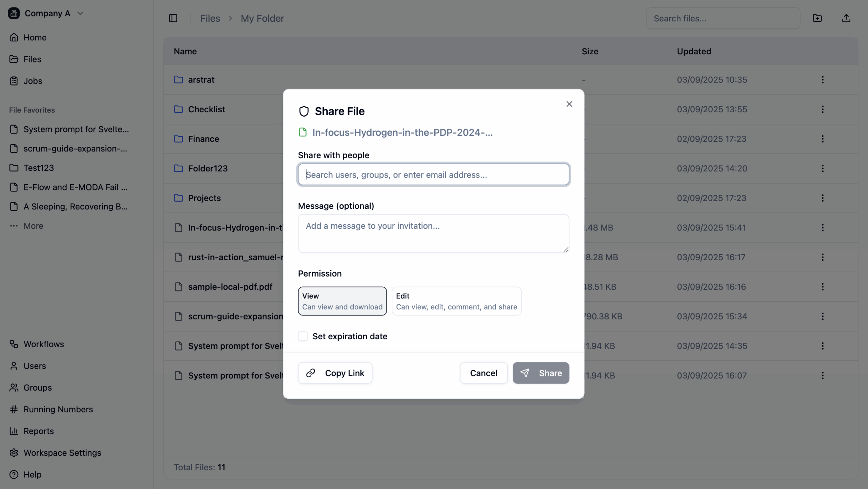Click the Share with people search field
The height and width of the screenshot is (489, 868).
(433, 175)
